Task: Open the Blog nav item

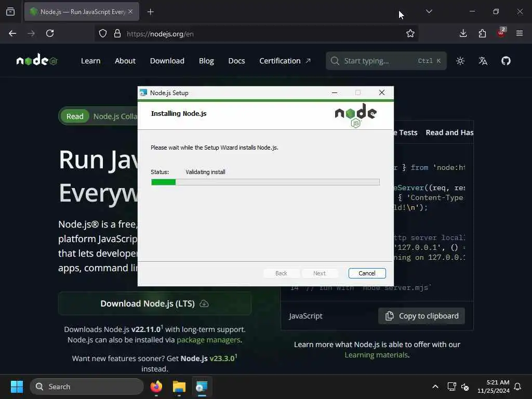Action: (206, 61)
